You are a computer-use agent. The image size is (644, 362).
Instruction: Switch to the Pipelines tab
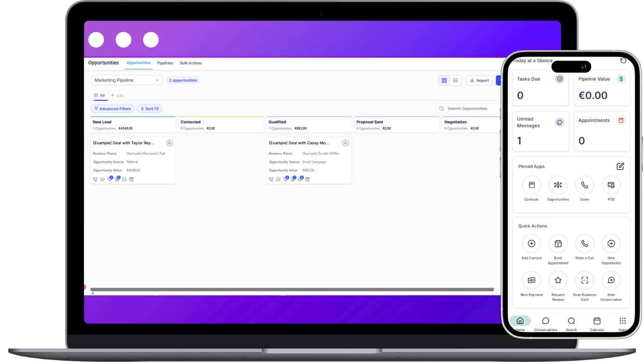(x=165, y=63)
